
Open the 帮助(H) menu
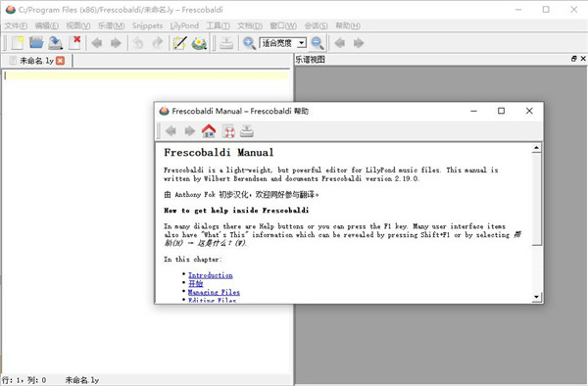pos(348,25)
